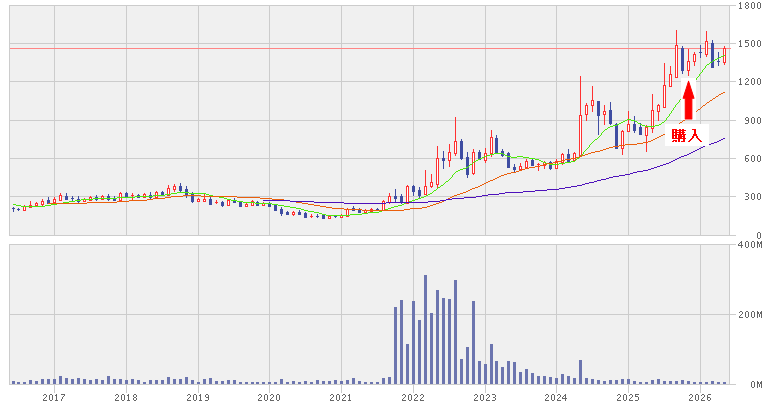Select the 1200 price axis value

(750, 82)
